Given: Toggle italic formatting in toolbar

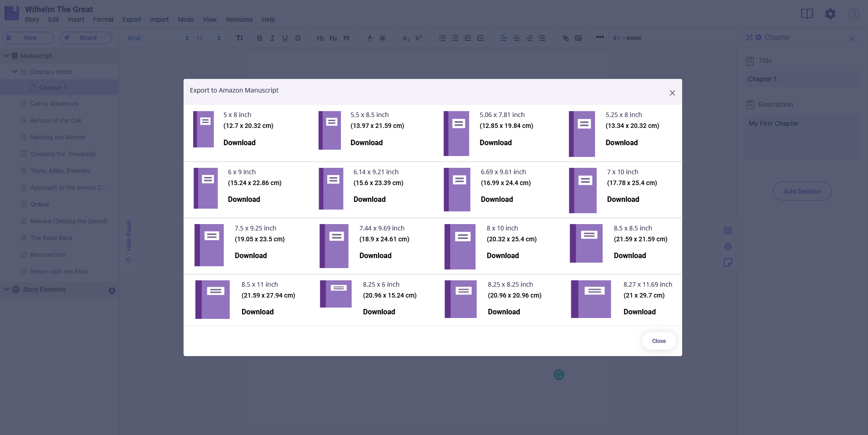Looking at the screenshot, I should pos(272,38).
